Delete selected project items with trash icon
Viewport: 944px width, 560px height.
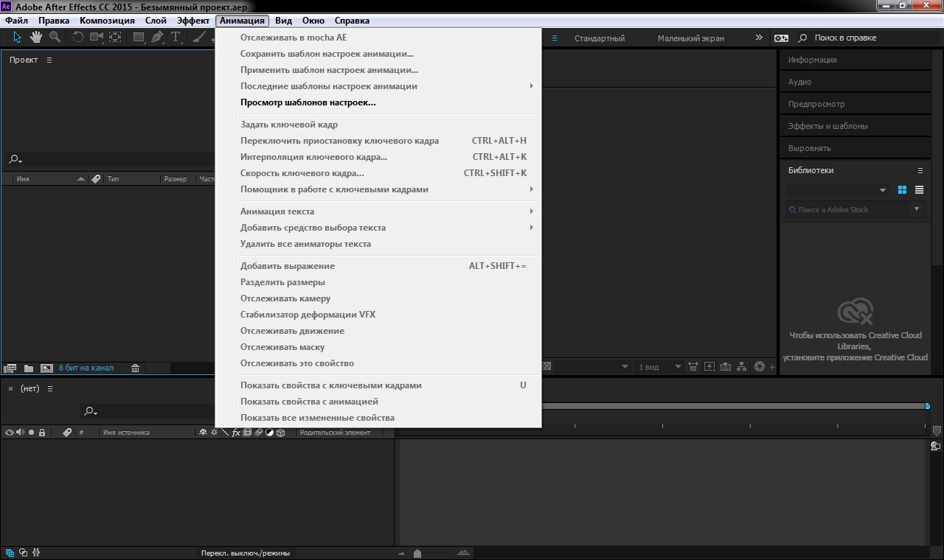coord(135,368)
